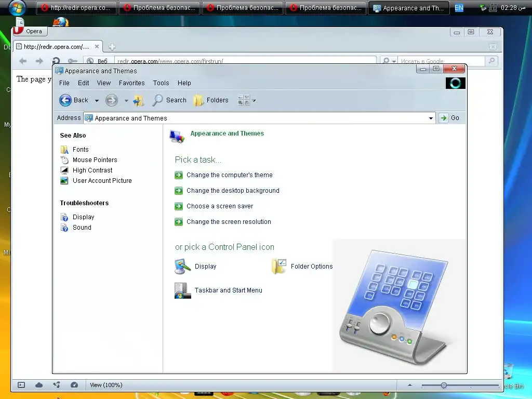
Task: Open the Views dropdown arrow
Action: (254, 101)
